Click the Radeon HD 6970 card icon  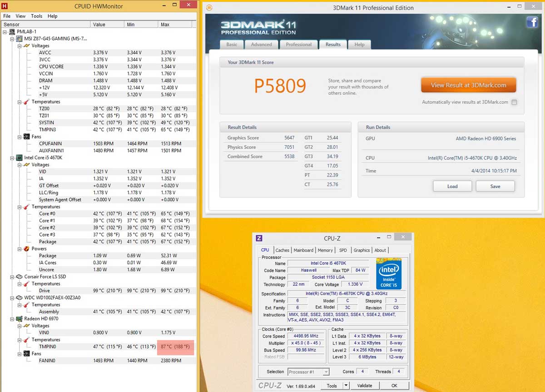coord(20,319)
